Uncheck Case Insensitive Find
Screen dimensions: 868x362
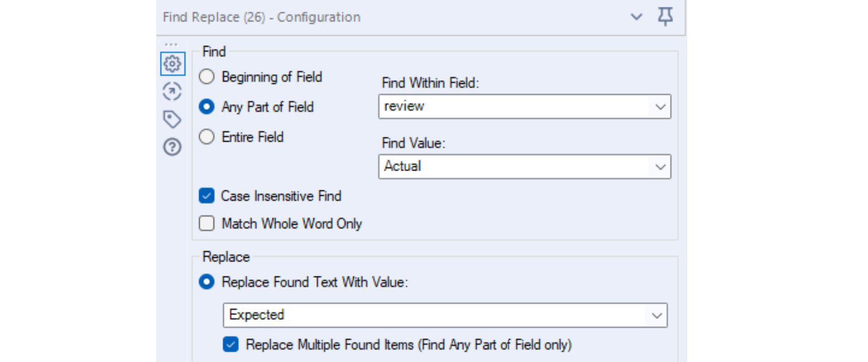(x=207, y=196)
